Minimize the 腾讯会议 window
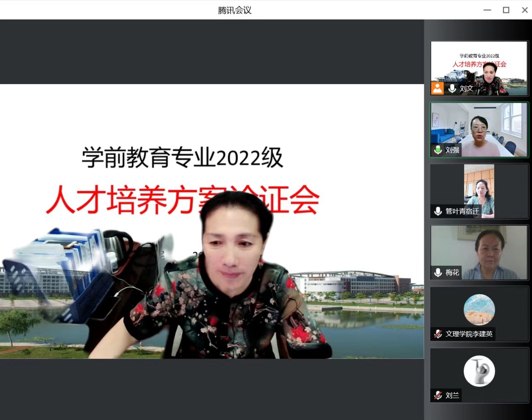The image size is (532, 420). click(x=487, y=10)
